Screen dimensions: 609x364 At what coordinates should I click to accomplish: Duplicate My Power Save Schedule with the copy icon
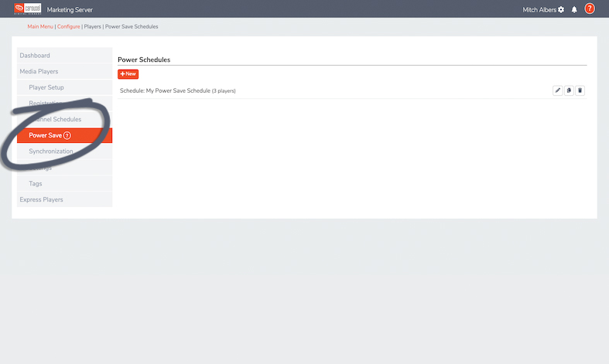click(x=569, y=90)
